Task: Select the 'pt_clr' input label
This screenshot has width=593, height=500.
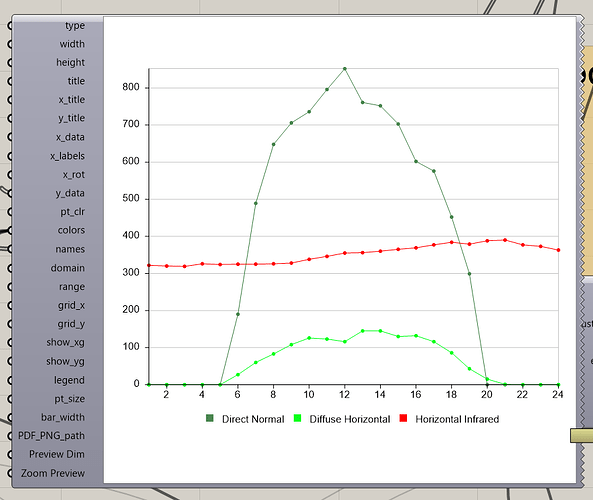Action: coord(72,212)
